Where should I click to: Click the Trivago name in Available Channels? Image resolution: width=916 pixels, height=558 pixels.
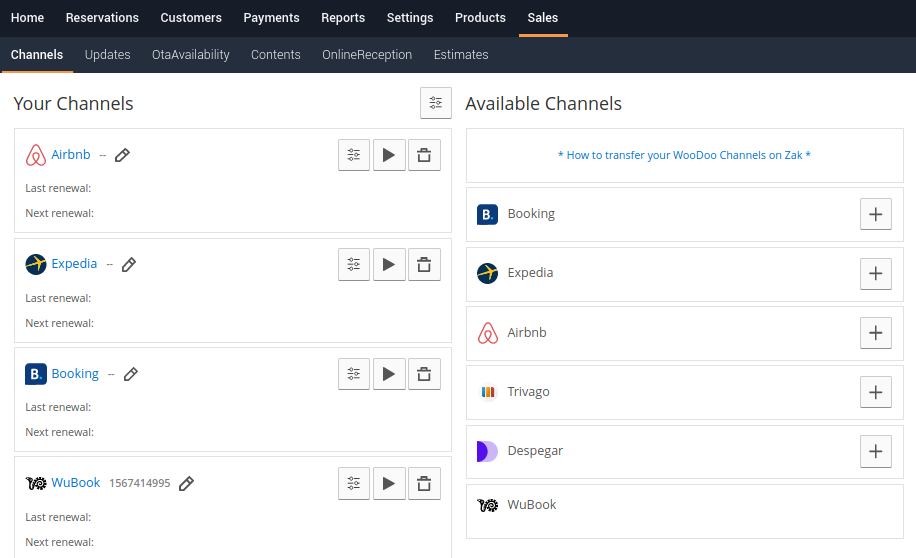(528, 391)
